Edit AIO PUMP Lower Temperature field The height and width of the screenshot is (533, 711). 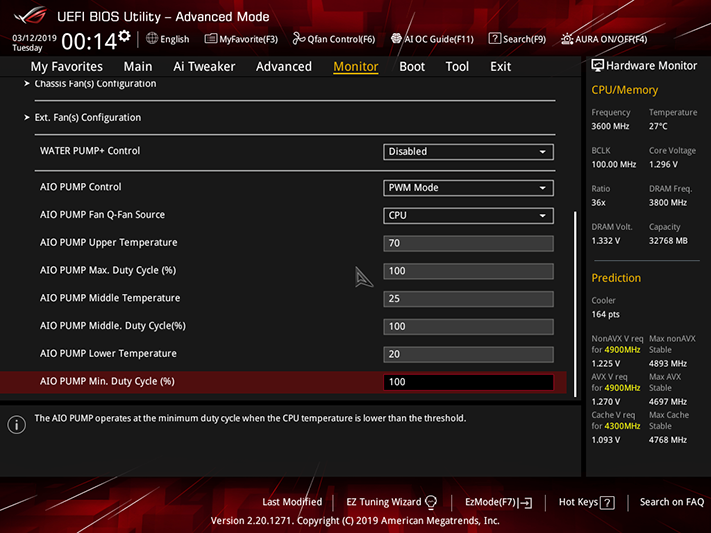click(x=468, y=354)
